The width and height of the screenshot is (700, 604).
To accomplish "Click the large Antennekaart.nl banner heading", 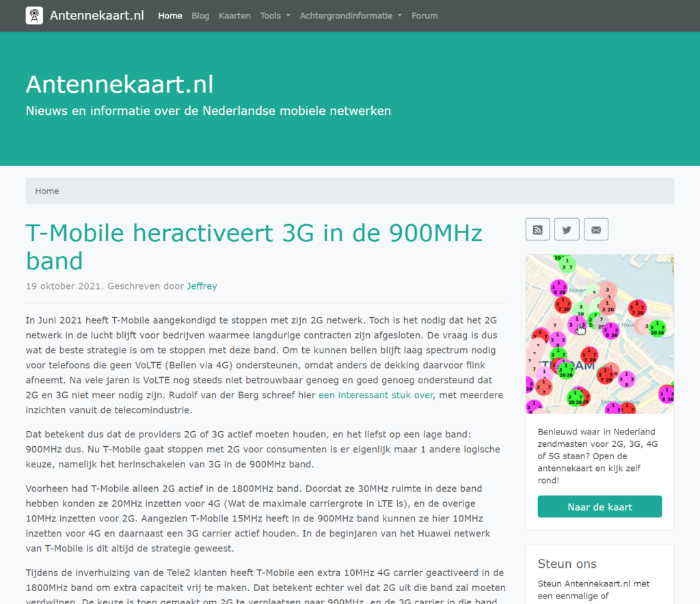I will click(x=120, y=84).
